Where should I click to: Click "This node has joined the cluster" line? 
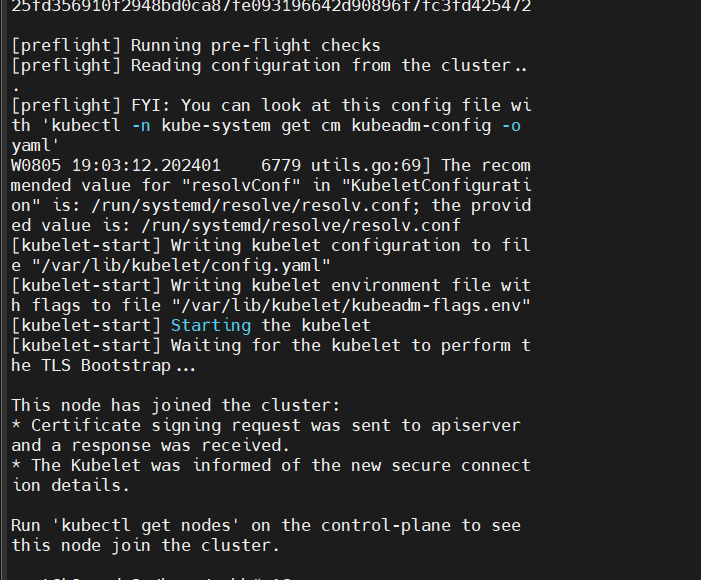click(x=176, y=405)
